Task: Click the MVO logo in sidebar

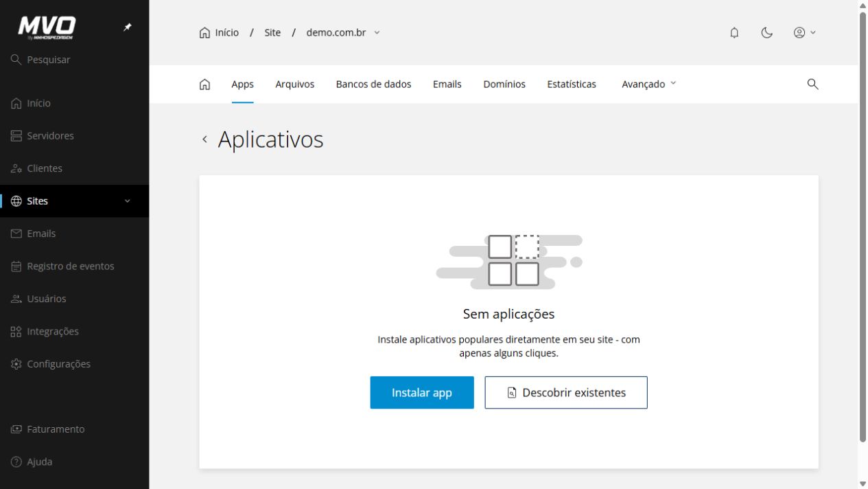Action: click(47, 27)
